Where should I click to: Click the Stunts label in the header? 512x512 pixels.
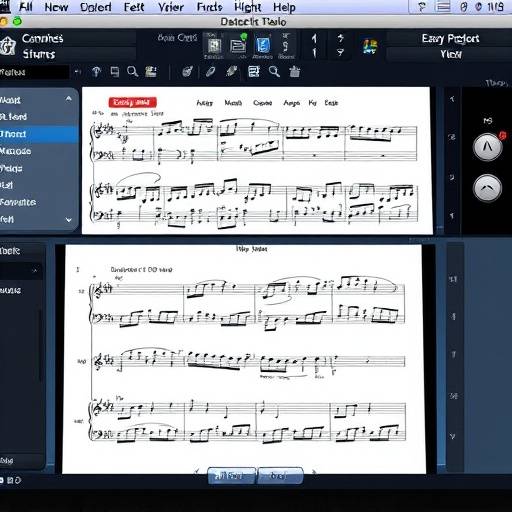tap(39, 54)
